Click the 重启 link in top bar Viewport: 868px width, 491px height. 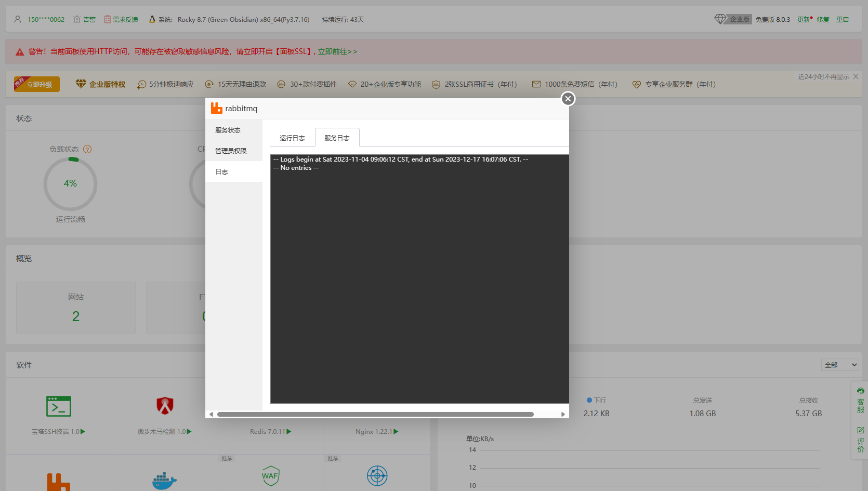click(x=843, y=19)
